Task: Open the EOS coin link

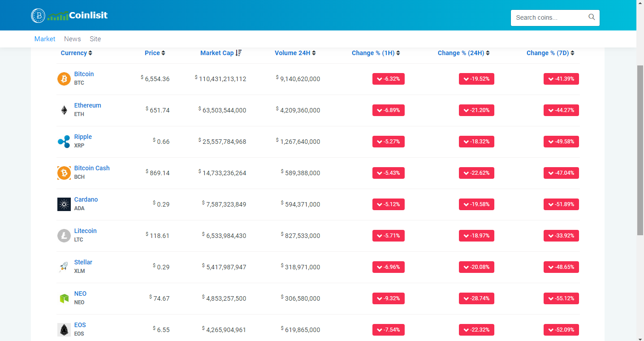Action: click(80, 325)
